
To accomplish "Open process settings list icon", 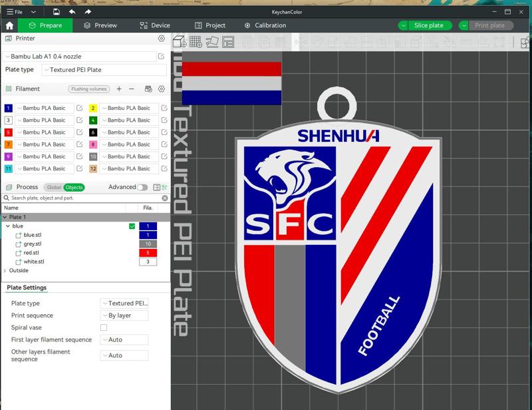I will [x=156, y=187].
